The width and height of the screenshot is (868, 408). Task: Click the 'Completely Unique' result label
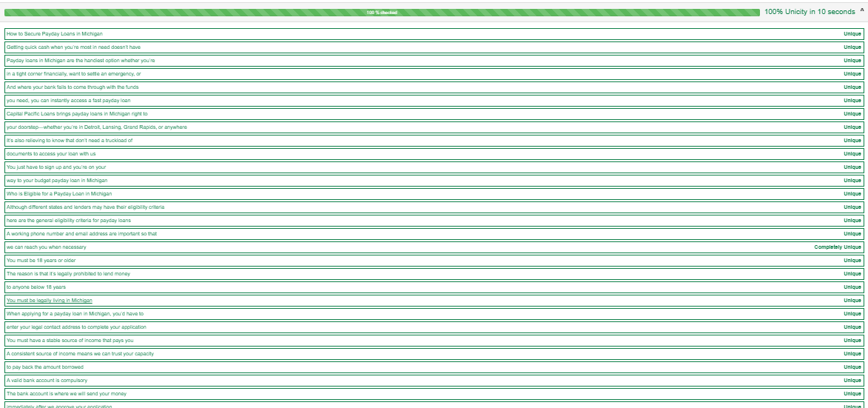838,247
